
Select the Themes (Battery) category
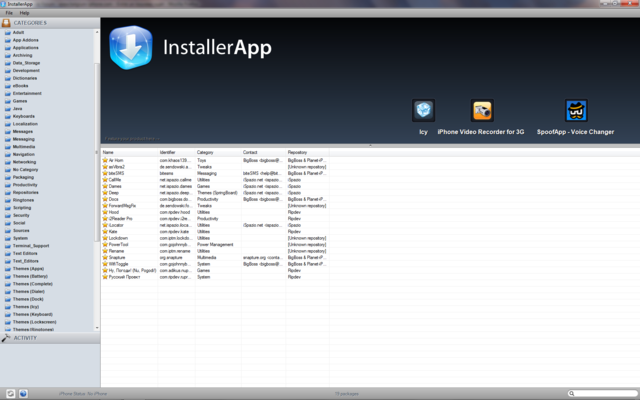[30, 276]
